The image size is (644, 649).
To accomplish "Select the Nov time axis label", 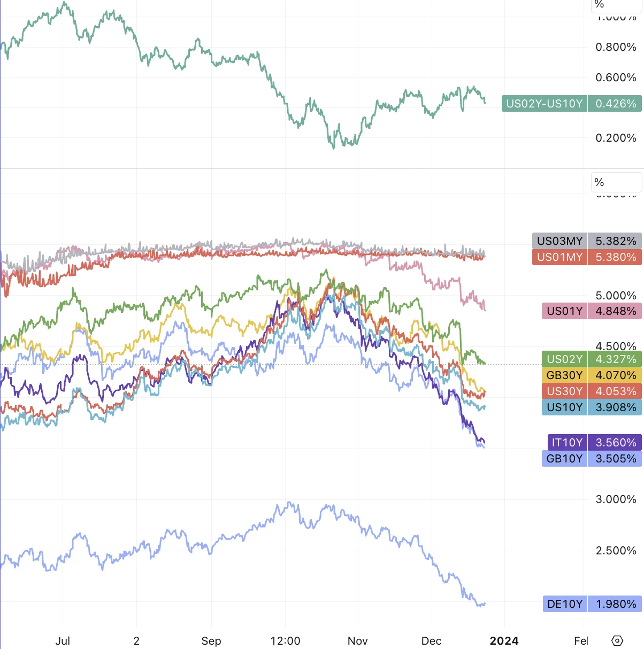I will point(357,640).
